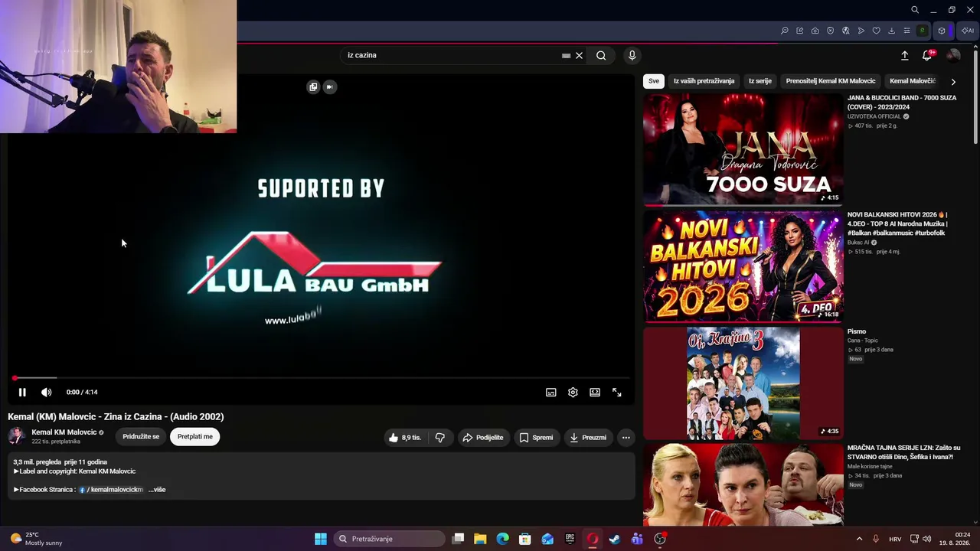The image size is (980, 551).
Task: Open Kemal KM Malovcic channel avatar
Action: (16, 436)
